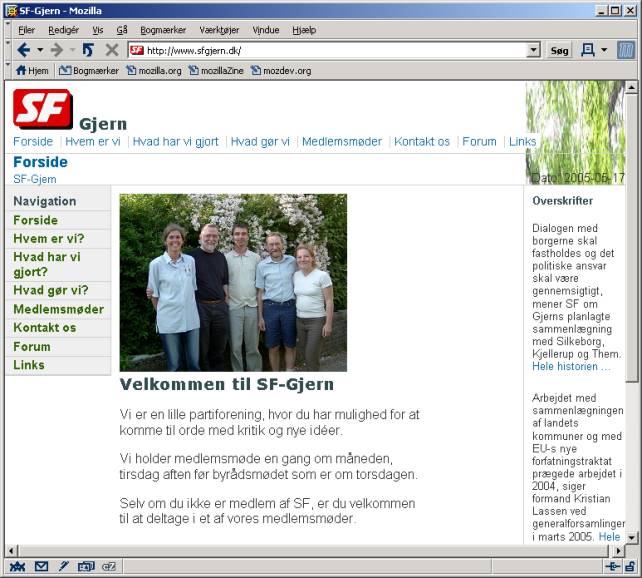This screenshot has height=578, width=642.
Task: Open the Filer menu
Action: click(x=26, y=30)
